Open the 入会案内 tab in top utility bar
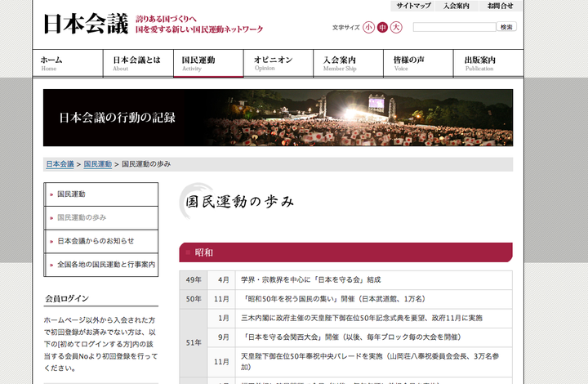Image resolution: width=588 pixels, height=384 pixels. click(x=457, y=6)
